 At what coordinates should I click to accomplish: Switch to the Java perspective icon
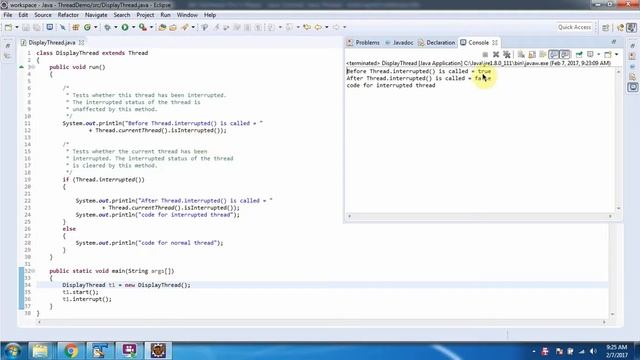click(631, 27)
